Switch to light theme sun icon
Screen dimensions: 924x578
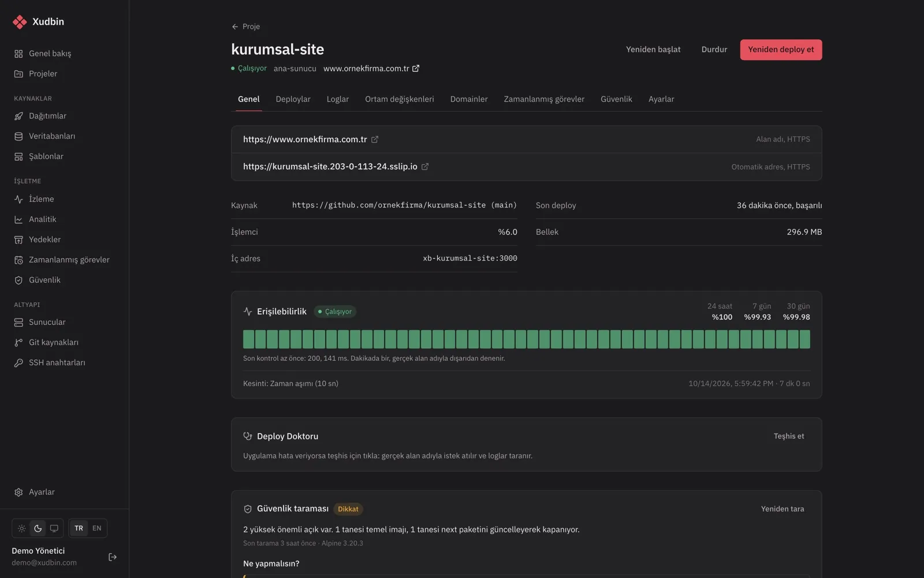[21, 528]
